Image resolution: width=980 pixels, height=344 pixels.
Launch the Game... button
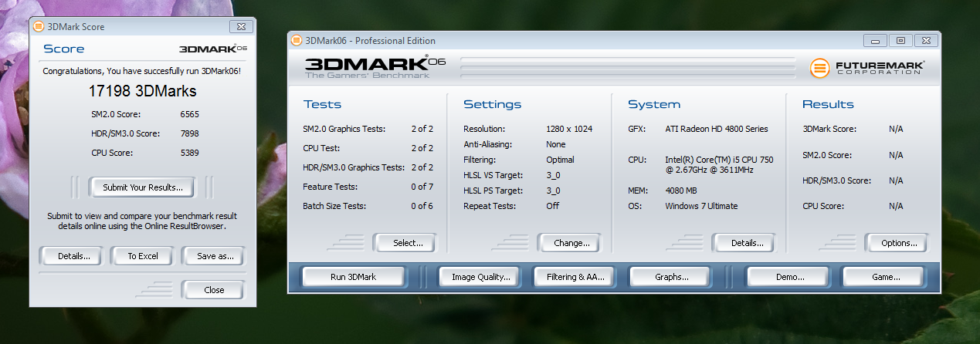[882, 277]
